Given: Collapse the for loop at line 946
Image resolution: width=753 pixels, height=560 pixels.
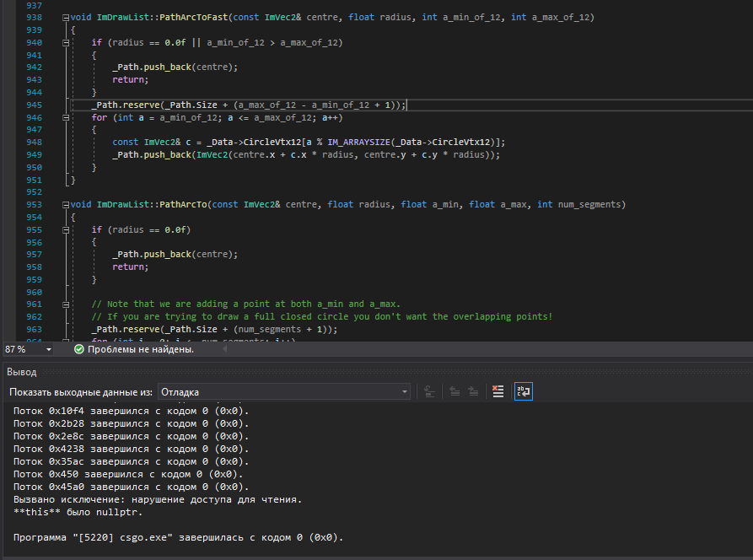Looking at the screenshot, I should [x=65, y=118].
